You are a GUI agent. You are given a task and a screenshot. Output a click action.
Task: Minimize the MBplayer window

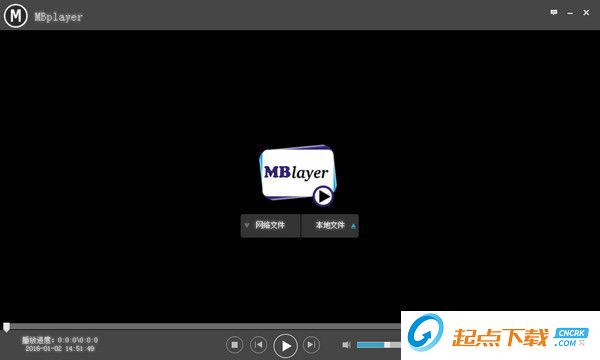(570, 13)
